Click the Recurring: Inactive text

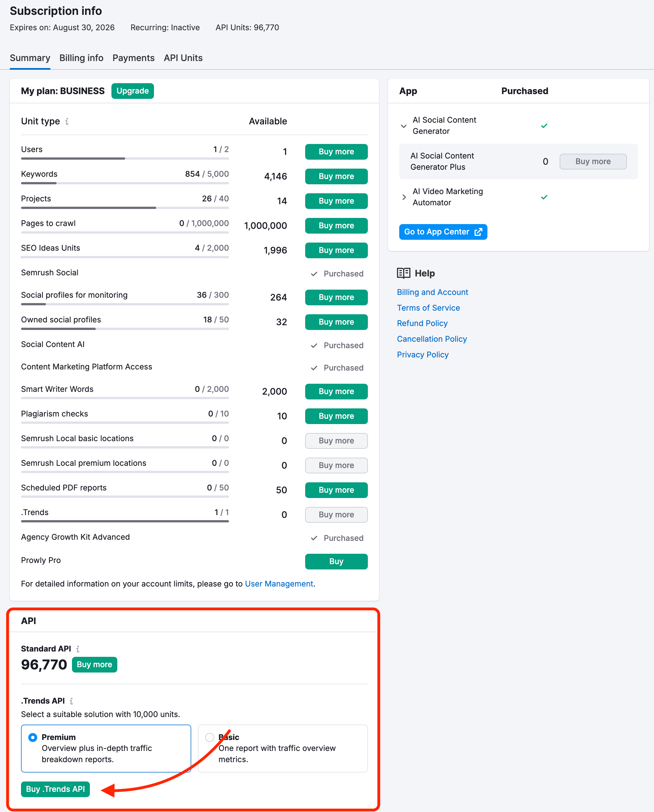[165, 27]
